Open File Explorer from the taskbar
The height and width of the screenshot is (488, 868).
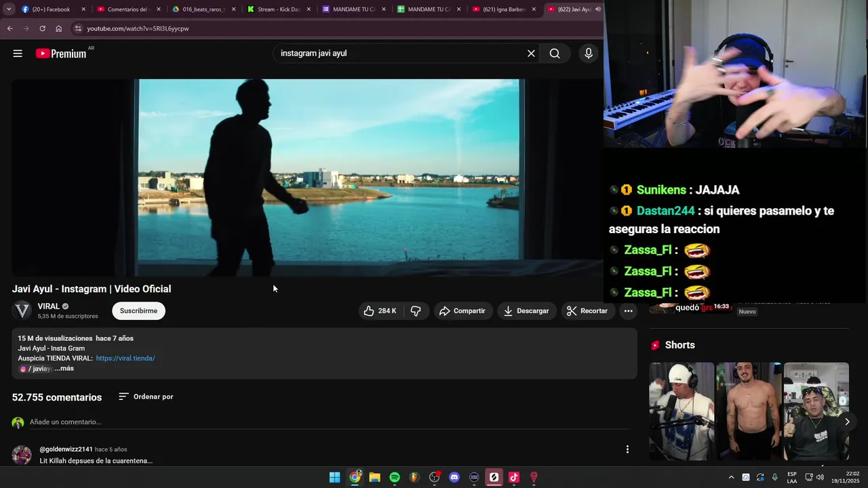click(374, 477)
